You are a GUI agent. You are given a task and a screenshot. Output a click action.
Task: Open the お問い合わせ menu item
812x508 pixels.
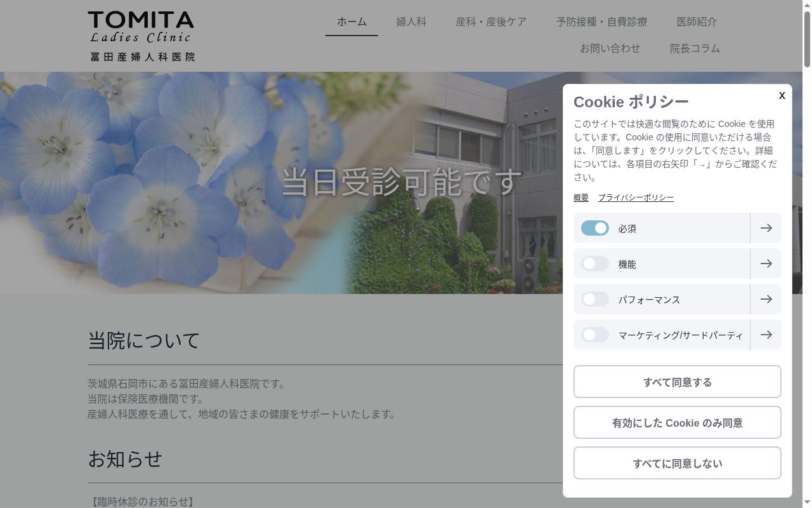click(x=610, y=48)
